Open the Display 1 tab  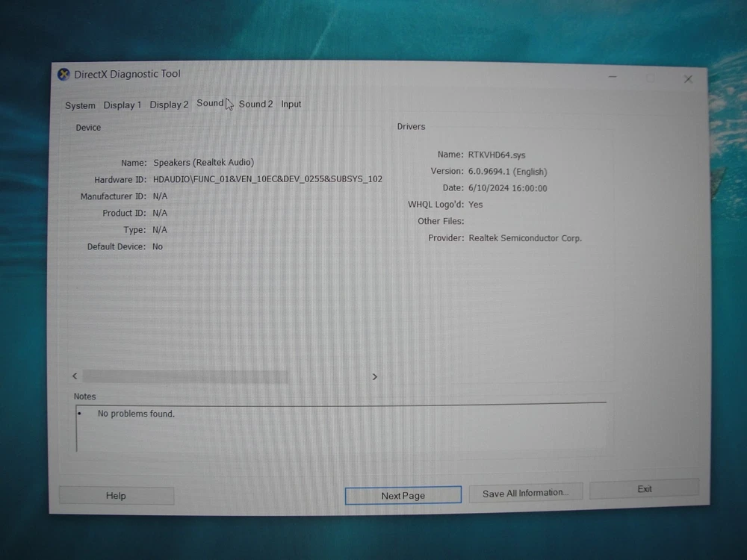(x=122, y=105)
